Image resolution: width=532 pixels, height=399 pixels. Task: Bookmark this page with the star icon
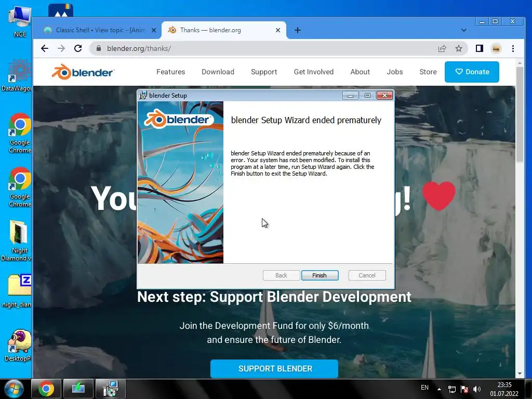(459, 48)
